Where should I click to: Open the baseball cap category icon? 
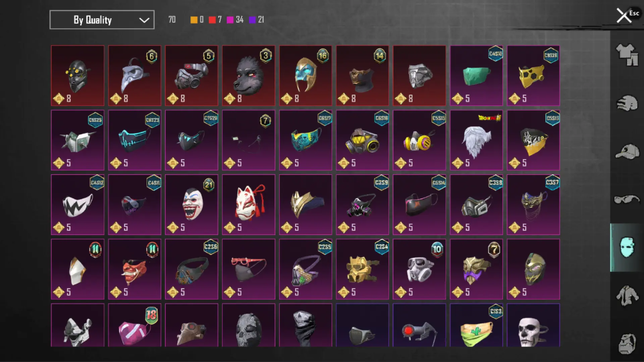pyautogui.click(x=627, y=152)
